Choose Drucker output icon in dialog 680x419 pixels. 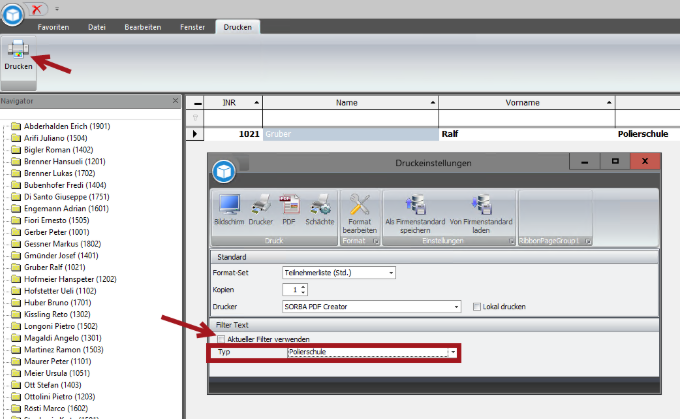261,208
